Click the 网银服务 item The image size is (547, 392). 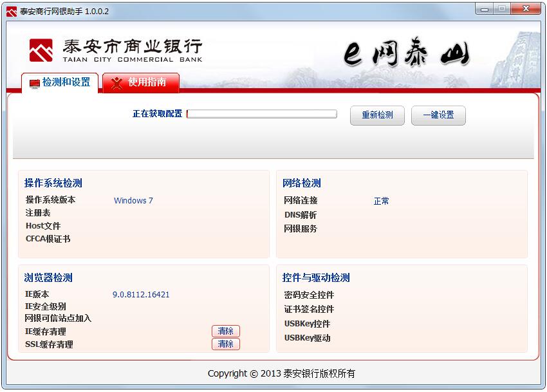tap(301, 229)
